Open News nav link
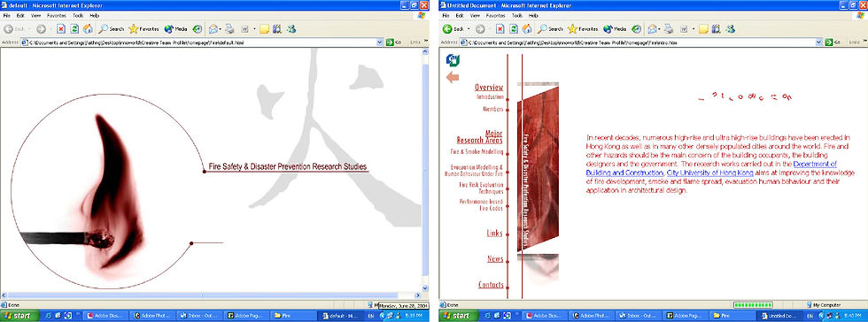868x322 pixels. pos(495,258)
